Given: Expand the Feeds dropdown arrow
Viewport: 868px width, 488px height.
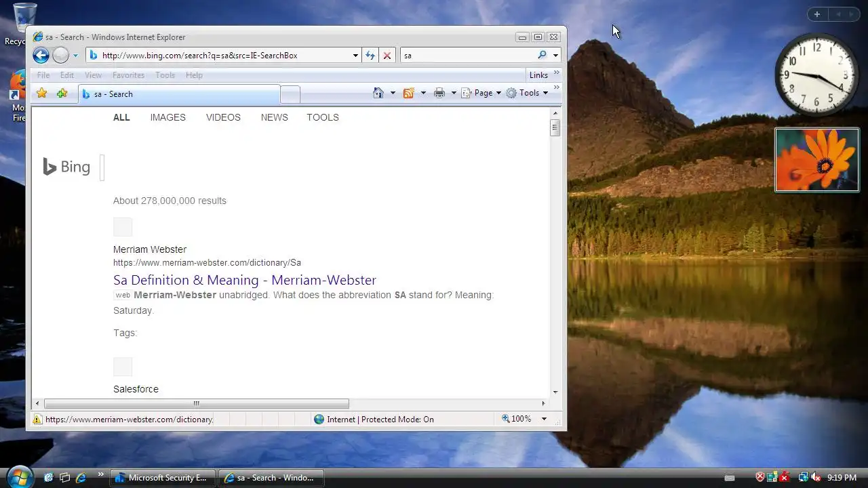Looking at the screenshot, I should tap(423, 93).
